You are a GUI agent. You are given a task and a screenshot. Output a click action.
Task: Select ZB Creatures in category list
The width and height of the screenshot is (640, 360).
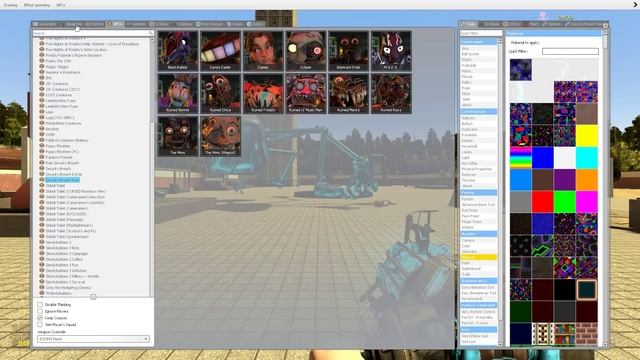(57, 83)
